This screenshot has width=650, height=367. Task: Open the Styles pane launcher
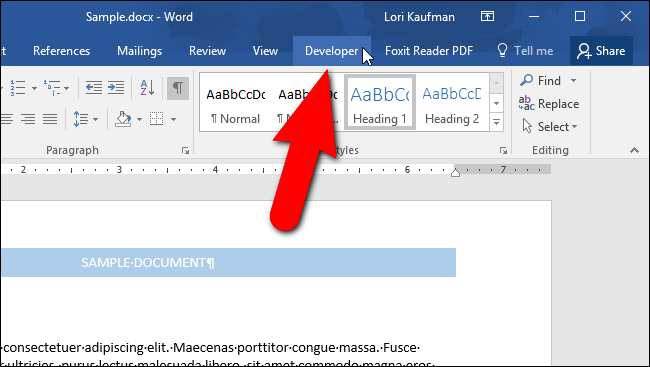[503, 151]
